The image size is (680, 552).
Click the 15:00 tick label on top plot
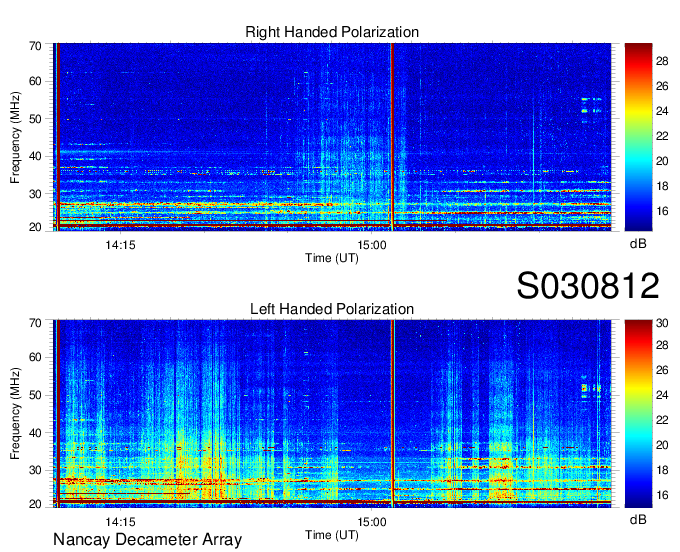click(x=372, y=245)
